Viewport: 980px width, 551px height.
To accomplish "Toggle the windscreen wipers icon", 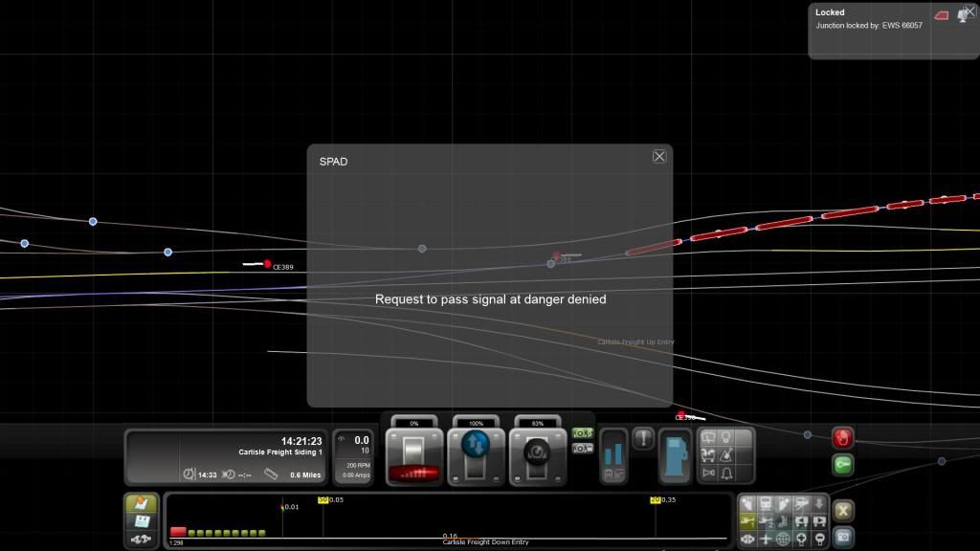I will (708, 437).
